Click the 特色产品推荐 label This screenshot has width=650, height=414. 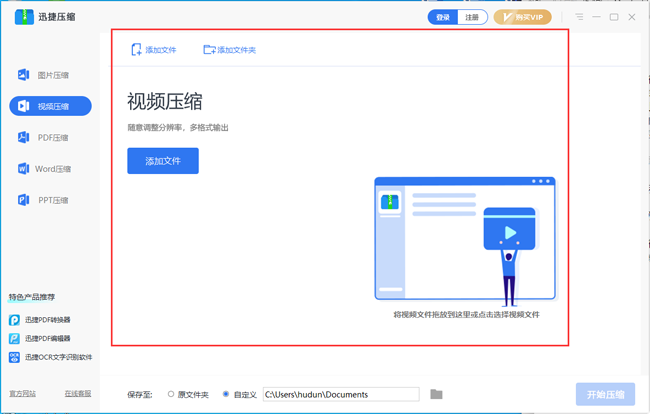pos(32,297)
